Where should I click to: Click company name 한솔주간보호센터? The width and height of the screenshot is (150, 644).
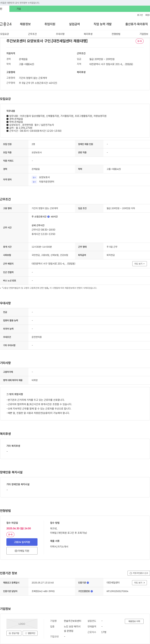pos(73,621)
